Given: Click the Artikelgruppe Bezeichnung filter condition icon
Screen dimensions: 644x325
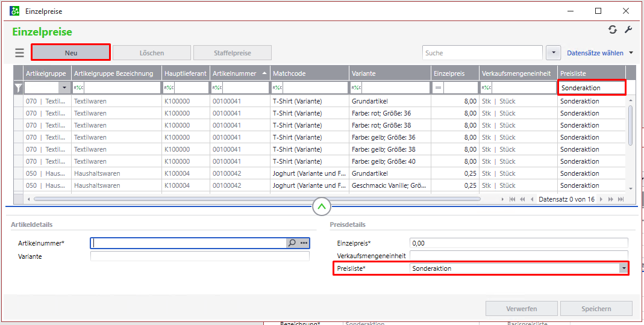Looking at the screenshot, I should point(78,87).
